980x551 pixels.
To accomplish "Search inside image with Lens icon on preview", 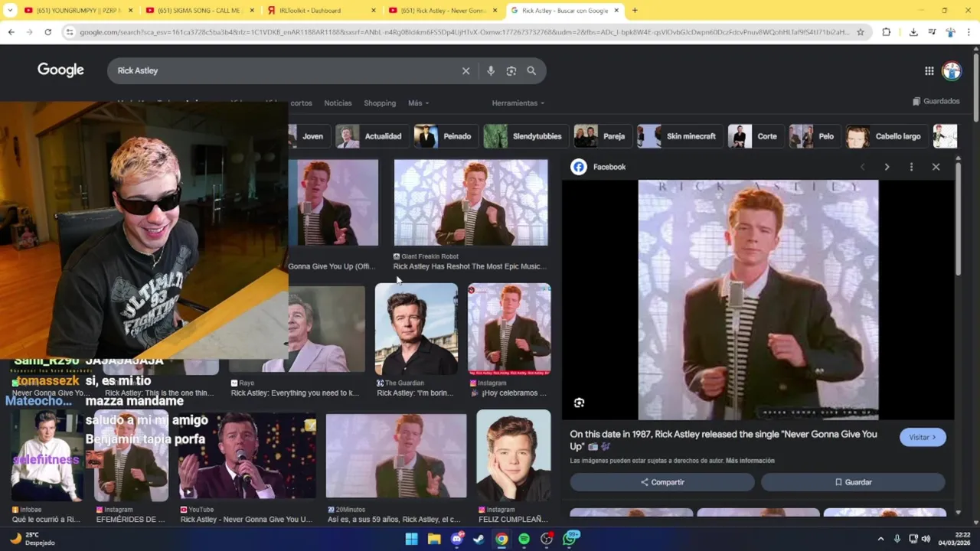I will tap(579, 403).
